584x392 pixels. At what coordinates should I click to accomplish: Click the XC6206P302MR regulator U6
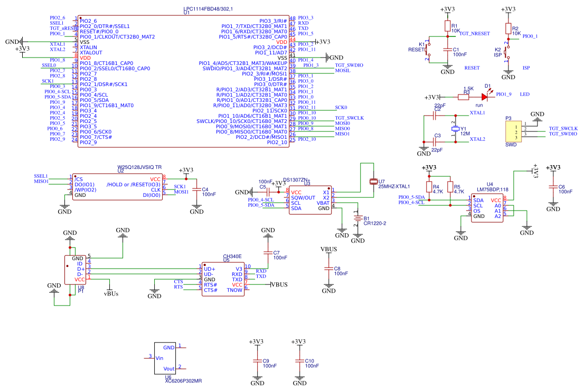165,358
